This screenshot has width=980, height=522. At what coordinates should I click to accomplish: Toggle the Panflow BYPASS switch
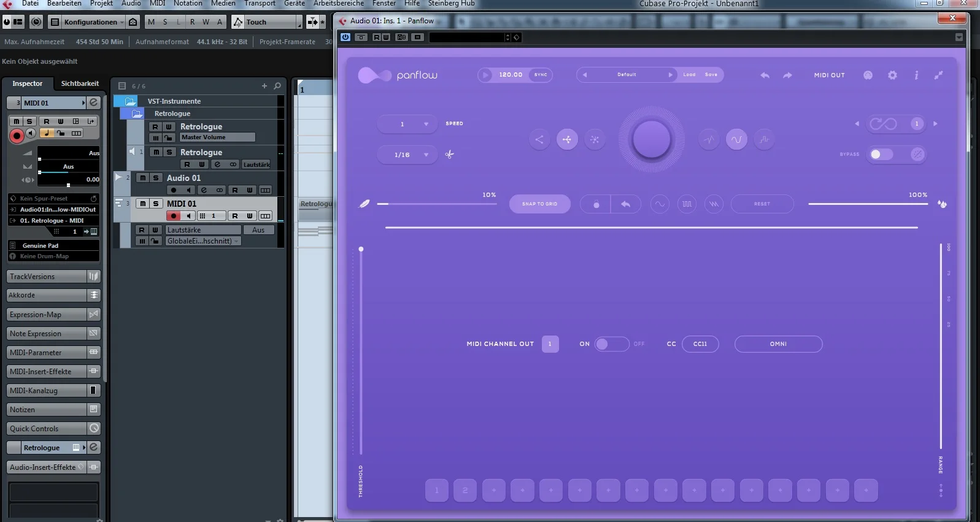(882, 154)
